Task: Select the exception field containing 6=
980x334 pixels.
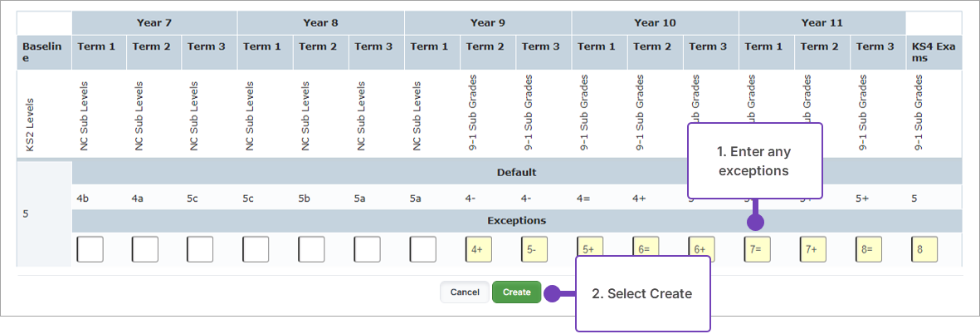Action: (x=646, y=249)
